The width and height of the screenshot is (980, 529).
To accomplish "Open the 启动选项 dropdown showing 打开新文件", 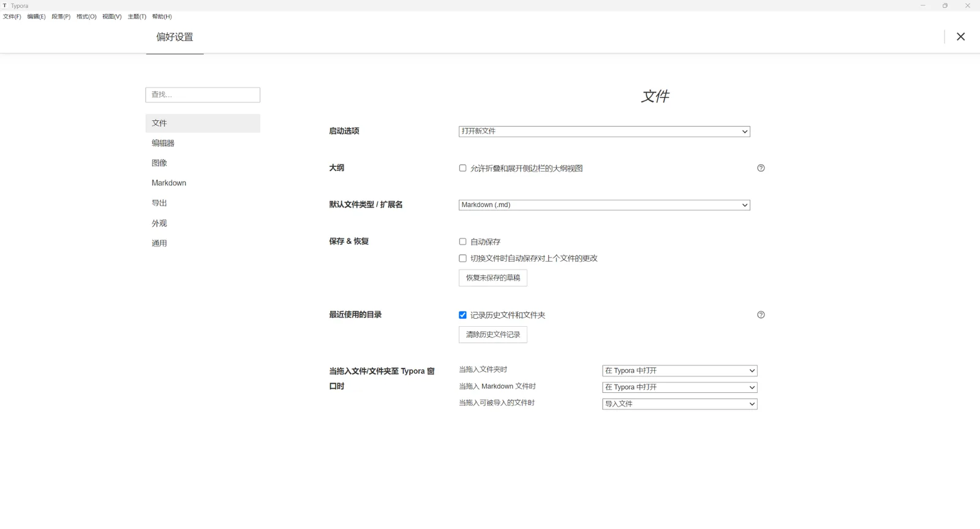I will click(x=604, y=131).
